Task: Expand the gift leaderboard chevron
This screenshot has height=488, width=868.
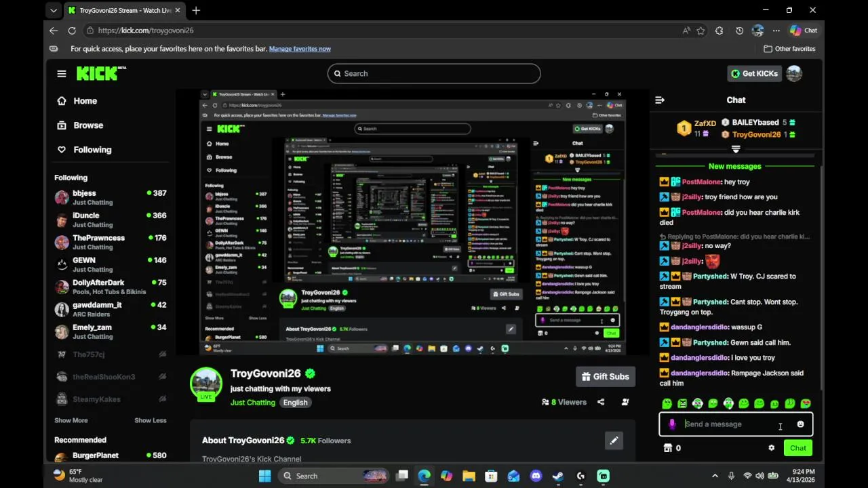Action: 736,149
